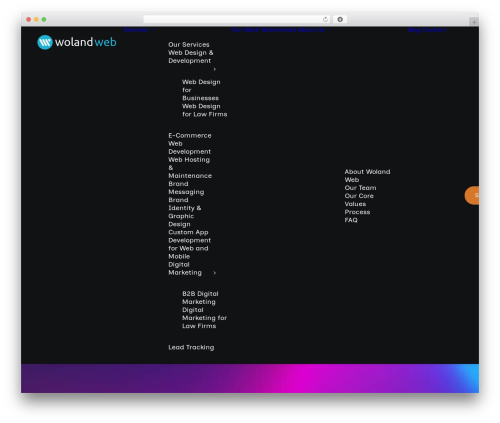Open Web Design for Businesses
The width and height of the screenshot is (500, 423).
coord(201,90)
